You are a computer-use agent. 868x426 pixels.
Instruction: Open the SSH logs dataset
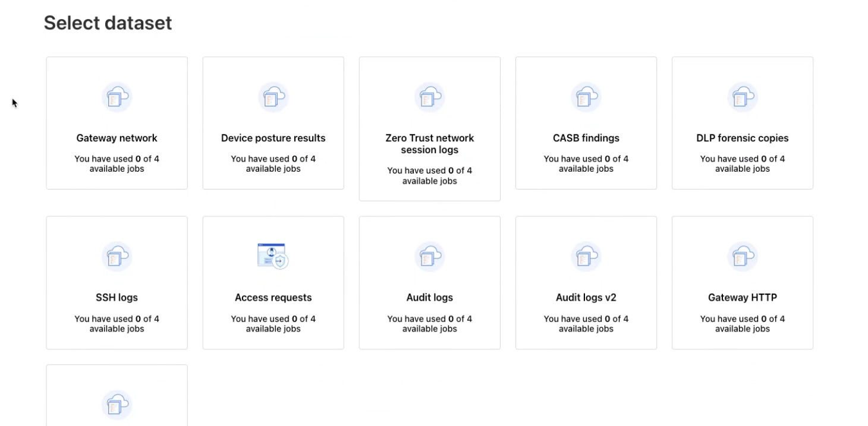pyautogui.click(x=117, y=282)
